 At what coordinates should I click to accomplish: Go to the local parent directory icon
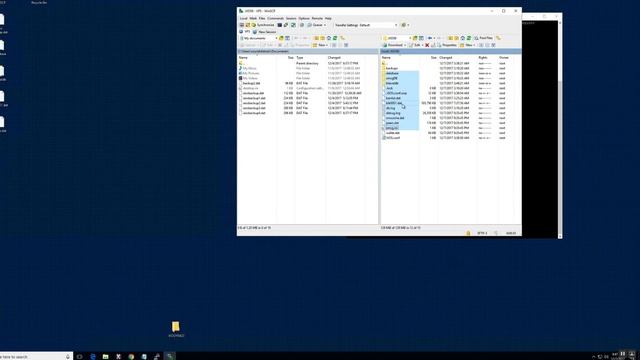point(316,38)
